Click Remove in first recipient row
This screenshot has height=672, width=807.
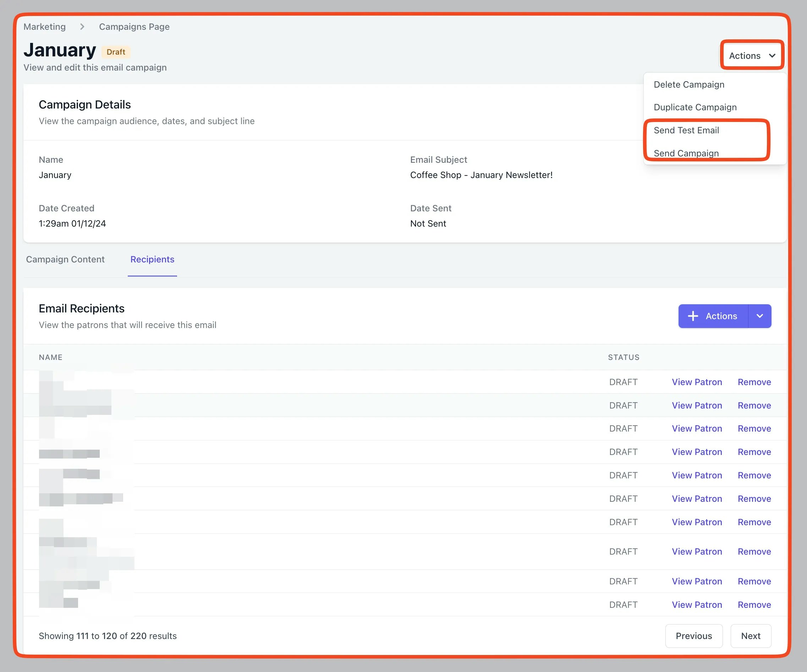pos(754,382)
